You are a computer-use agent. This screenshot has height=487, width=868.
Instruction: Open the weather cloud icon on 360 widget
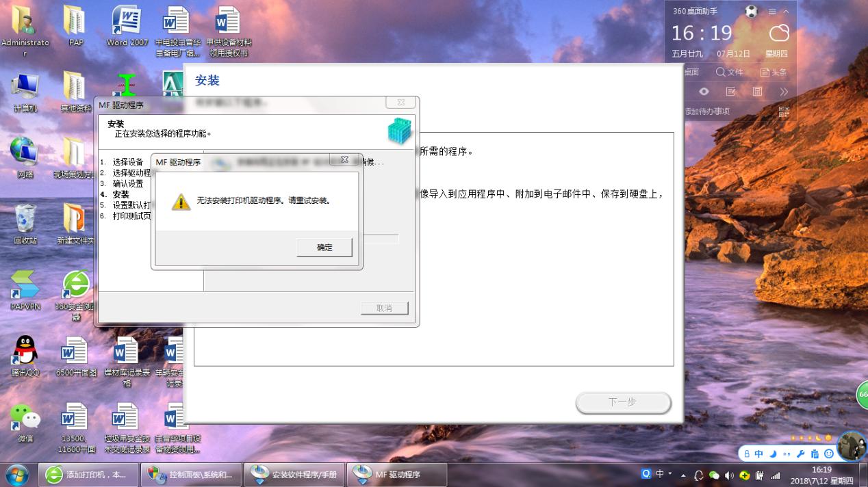coord(779,32)
